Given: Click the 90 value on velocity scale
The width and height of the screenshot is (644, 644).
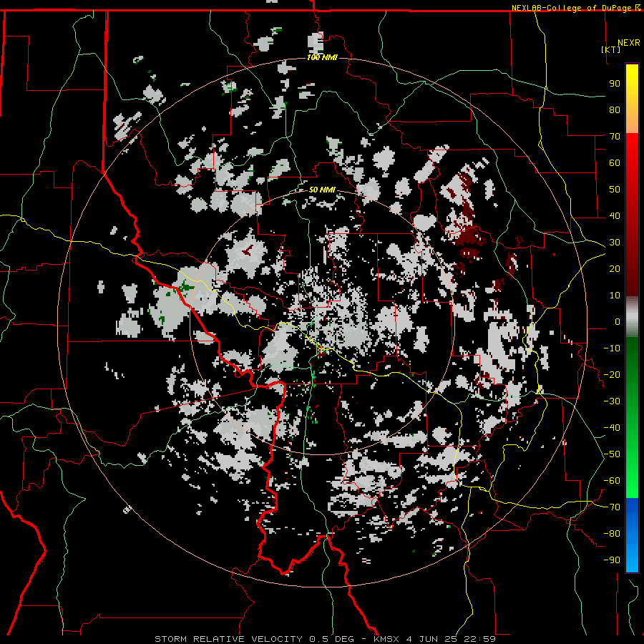Looking at the screenshot, I should point(615,84).
